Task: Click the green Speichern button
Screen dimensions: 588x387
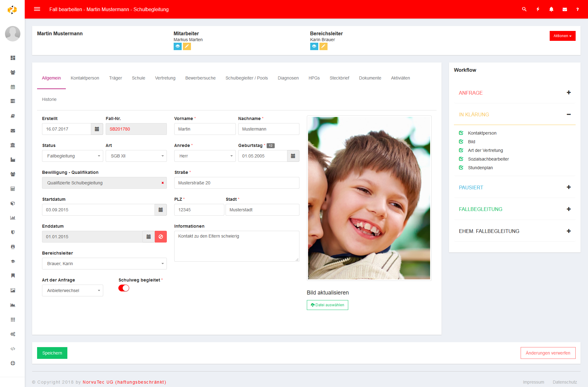Action: (52, 353)
